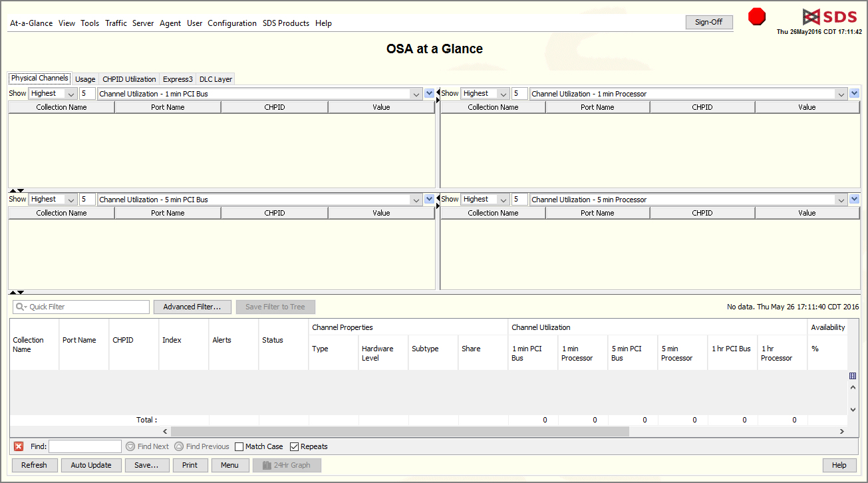This screenshot has height=483, width=868.
Task: Toggle the Match Case checkbox
Action: tap(239, 446)
